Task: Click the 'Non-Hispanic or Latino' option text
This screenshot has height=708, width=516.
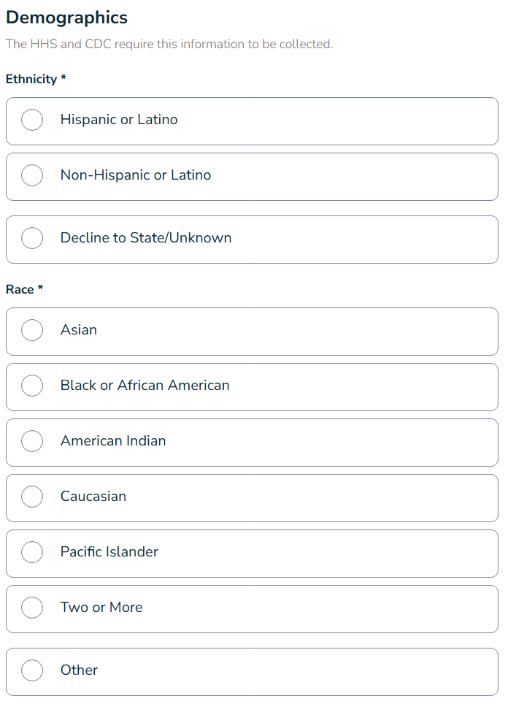Action: pyautogui.click(x=136, y=175)
